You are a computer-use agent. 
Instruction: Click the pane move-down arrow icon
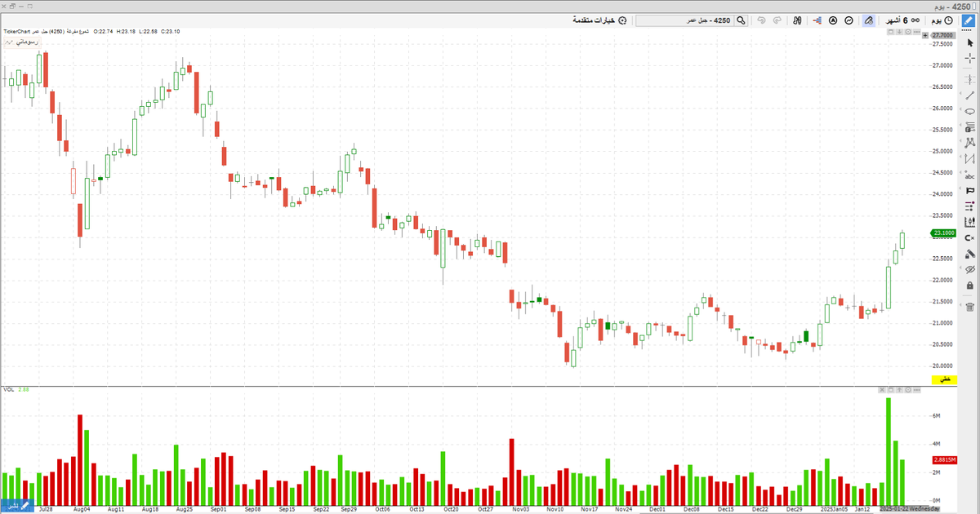[x=899, y=32]
